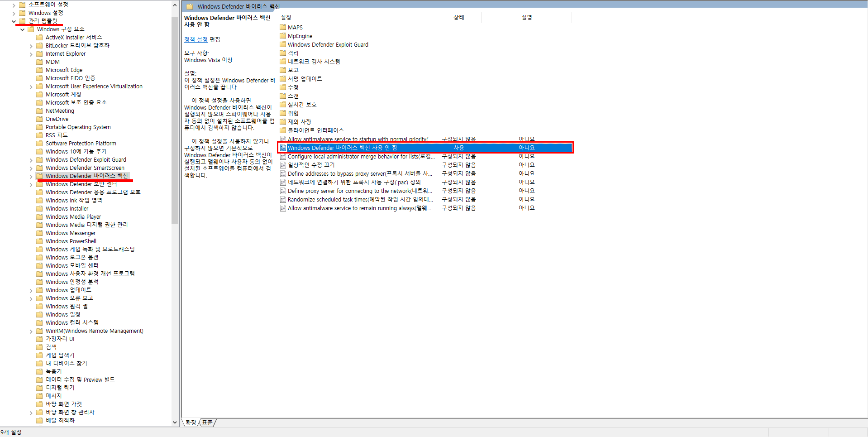Switch to the 표준 tab
The width and height of the screenshot is (868, 437).
207,423
